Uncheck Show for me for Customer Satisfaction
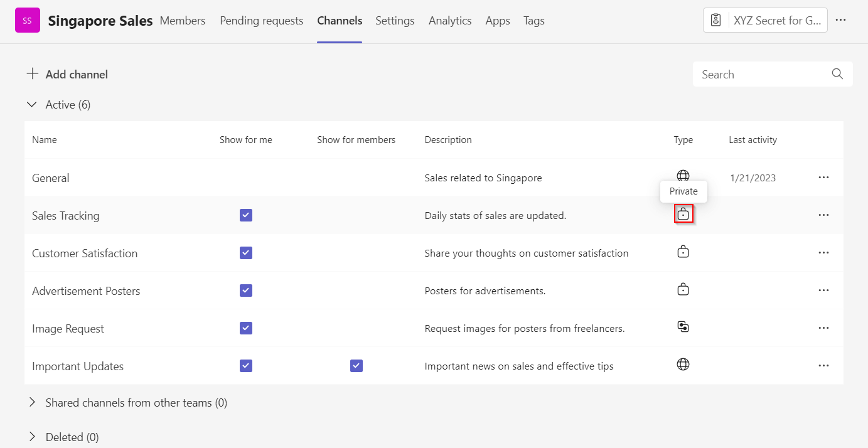 (245, 252)
